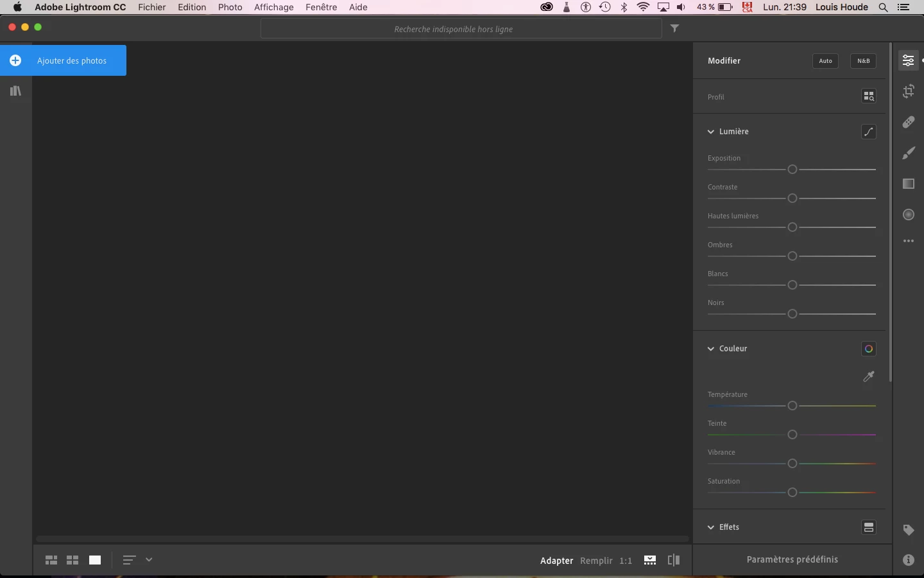Click the search filter funnel icon

tap(674, 28)
